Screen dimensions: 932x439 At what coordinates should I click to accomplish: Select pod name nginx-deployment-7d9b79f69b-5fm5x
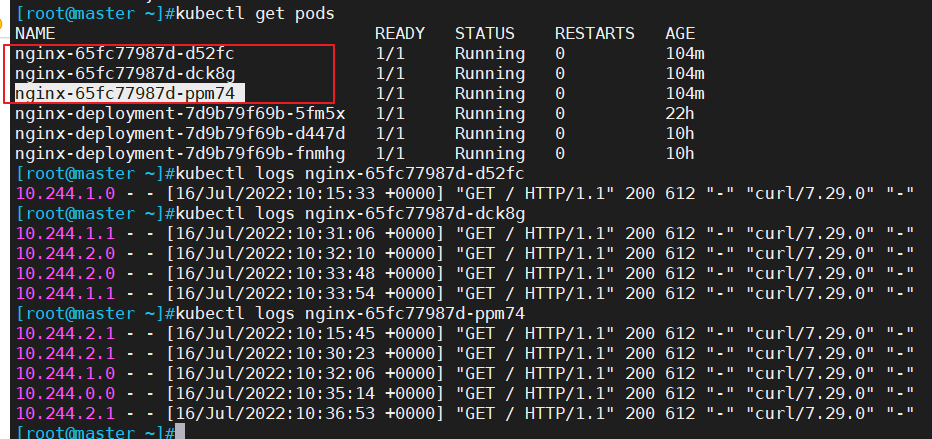coord(180,113)
